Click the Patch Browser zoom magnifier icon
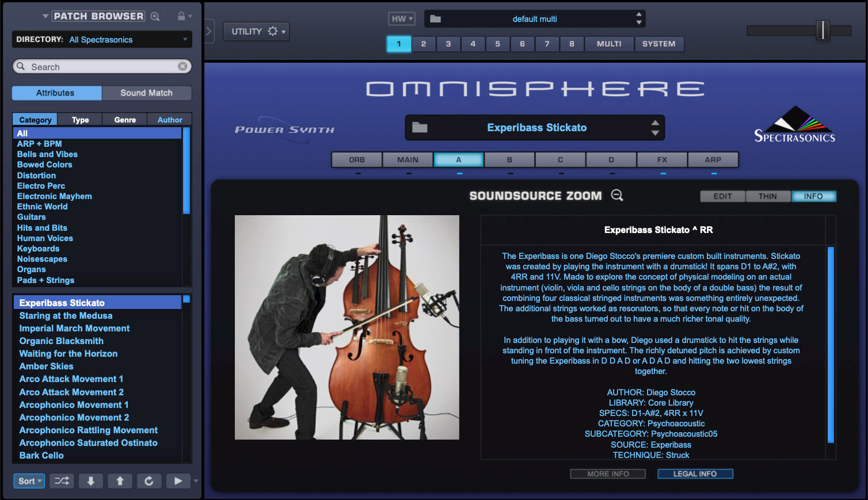Image resolution: width=868 pixels, height=500 pixels. coord(155,17)
